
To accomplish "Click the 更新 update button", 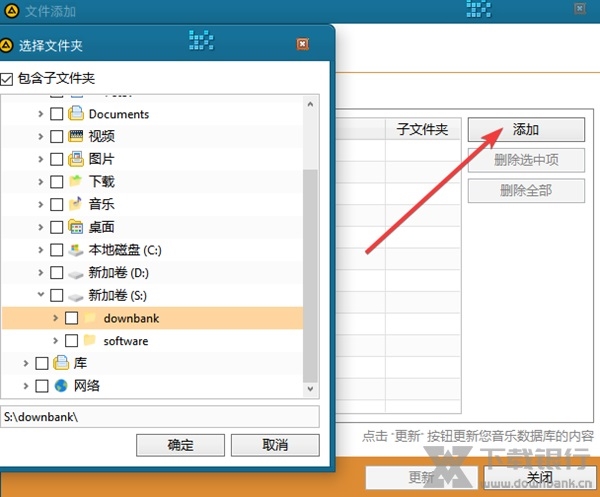I will 421,477.
